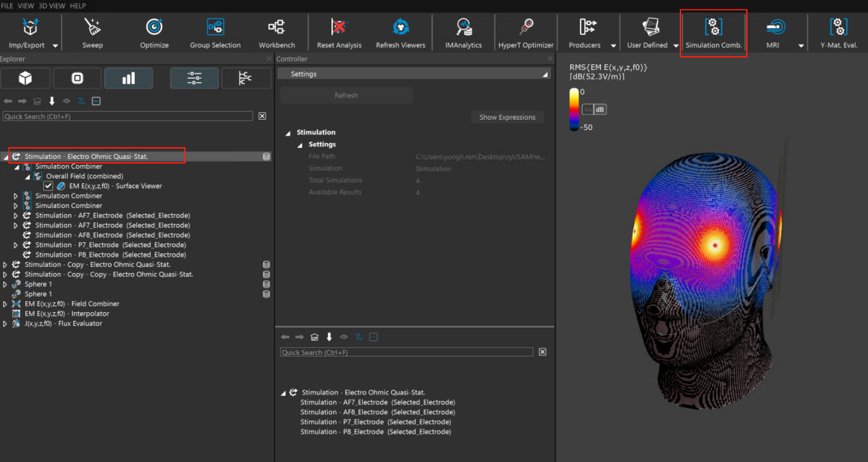Open the IMAnalytics tool

(x=463, y=27)
